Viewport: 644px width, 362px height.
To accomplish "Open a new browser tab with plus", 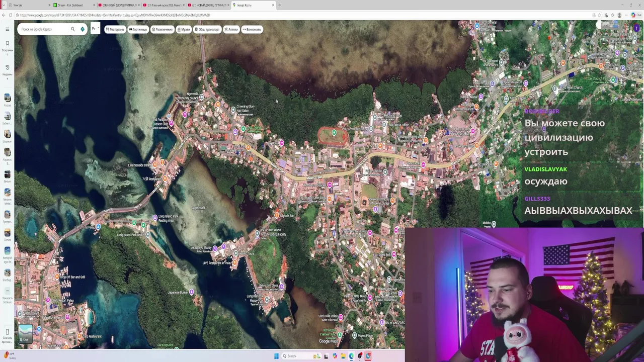I will [x=280, y=5].
